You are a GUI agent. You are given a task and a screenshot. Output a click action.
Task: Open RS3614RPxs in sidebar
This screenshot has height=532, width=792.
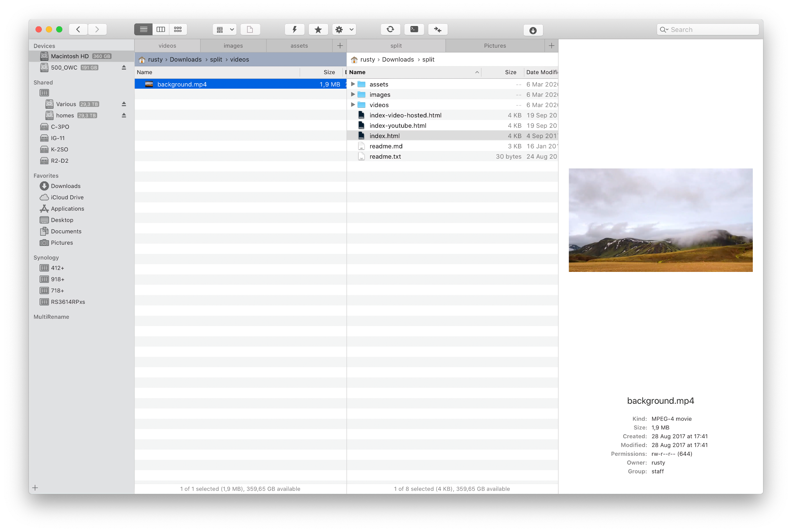pos(81,302)
